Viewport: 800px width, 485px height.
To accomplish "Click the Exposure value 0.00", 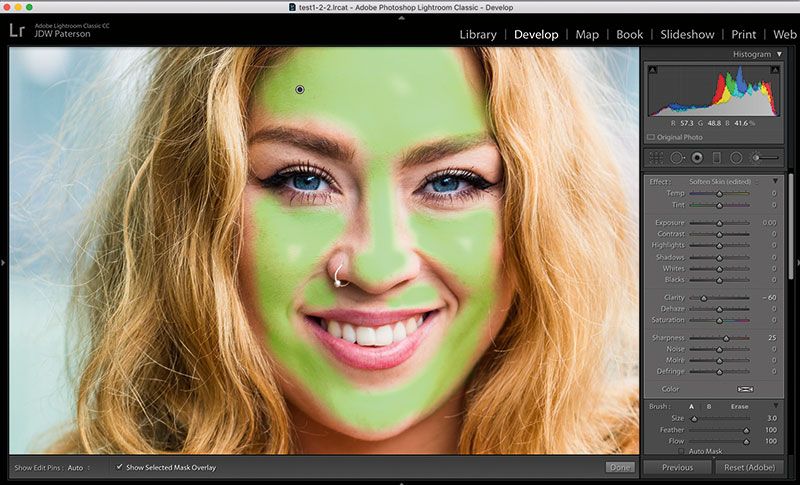I will click(769, 223).
